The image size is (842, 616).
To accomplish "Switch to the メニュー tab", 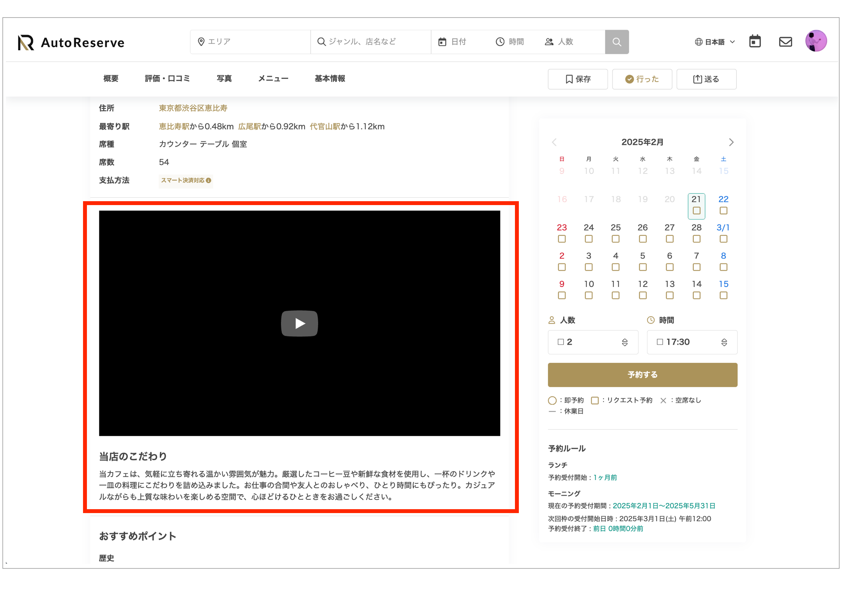I will [x=273, y=79].
